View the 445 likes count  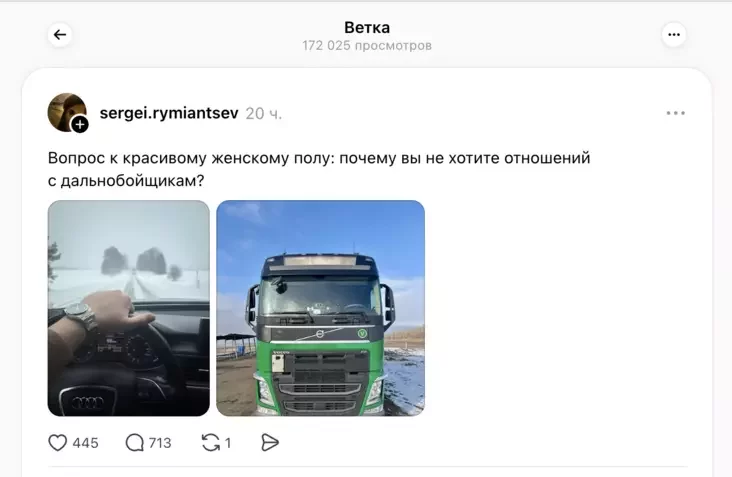85,443
